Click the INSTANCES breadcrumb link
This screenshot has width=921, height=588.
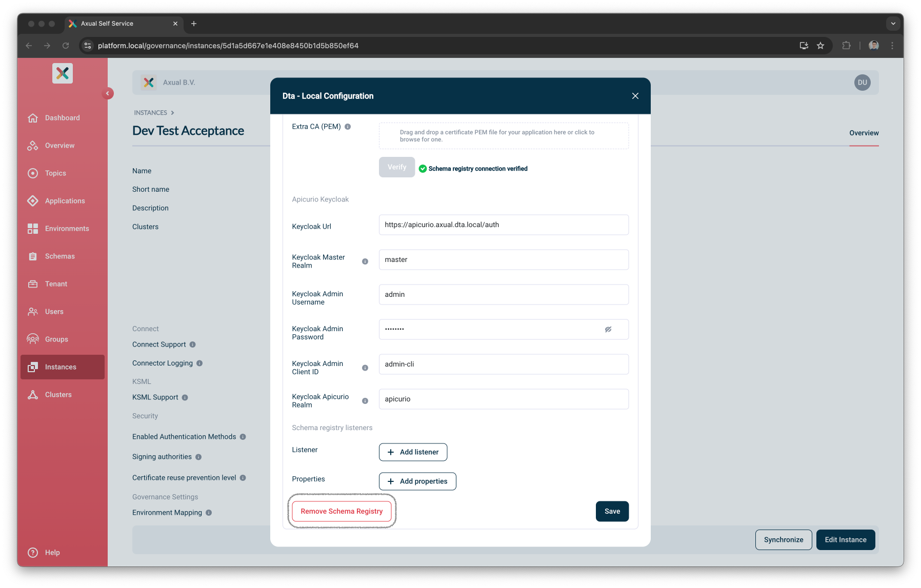pyautogui.click(x=150, y=113)
